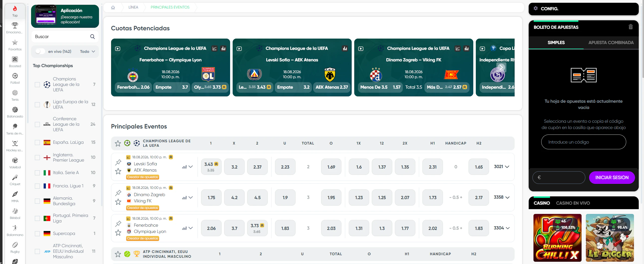The image size is (644, 264).
Task: Check Portugal Primeira Liga checkbox
Action: tap(37, 218)
